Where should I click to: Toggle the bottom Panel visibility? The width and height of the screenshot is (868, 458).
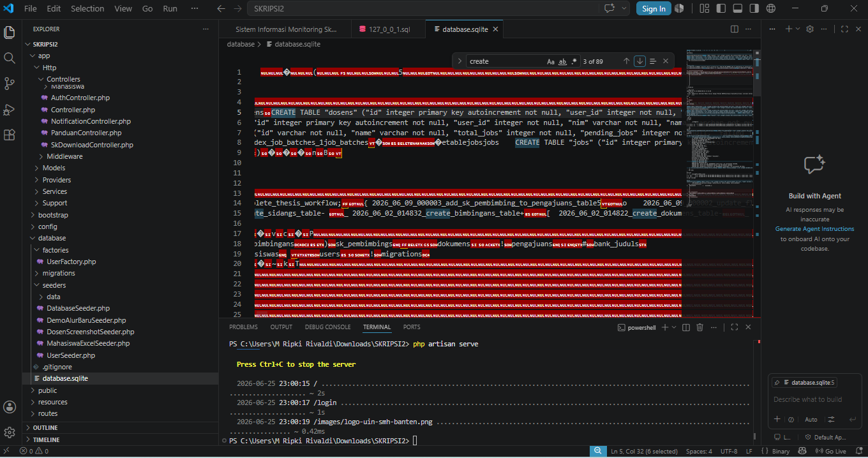(737, 9)
